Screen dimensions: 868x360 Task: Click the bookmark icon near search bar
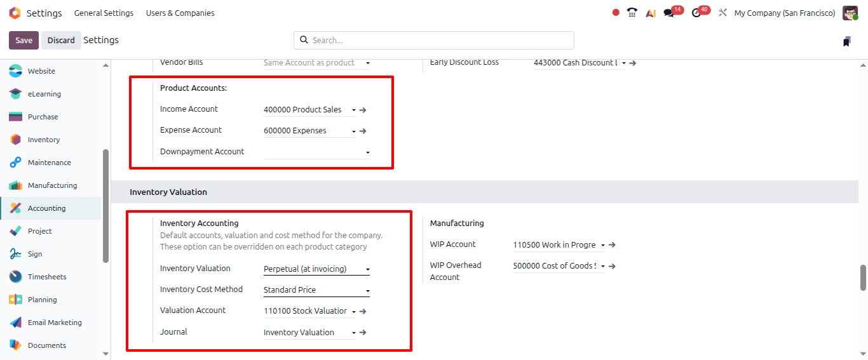[846, 41]
